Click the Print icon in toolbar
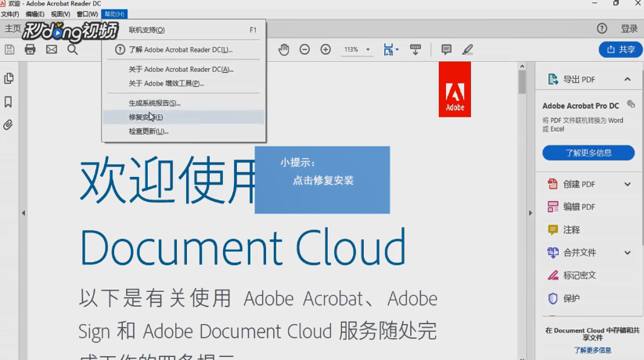Viewport: 644px width, 360px height. point(30,50)
